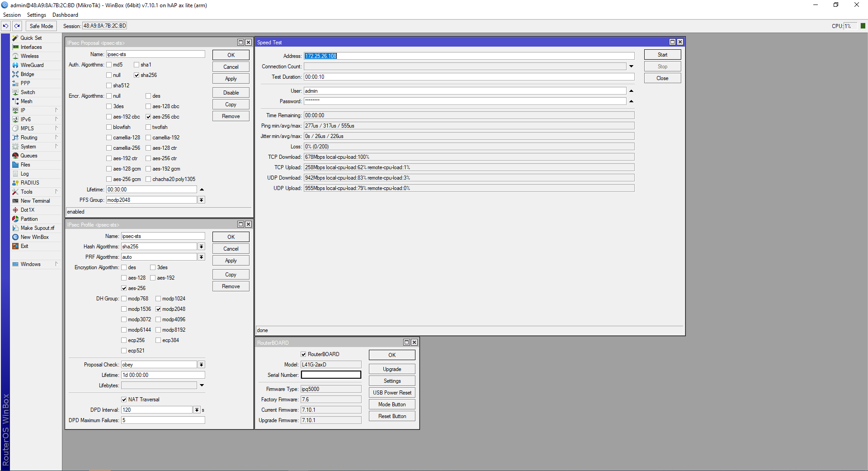Collapse the Speed Test User field
Viewport: 868px width, 471px height.
pos(631,91)
